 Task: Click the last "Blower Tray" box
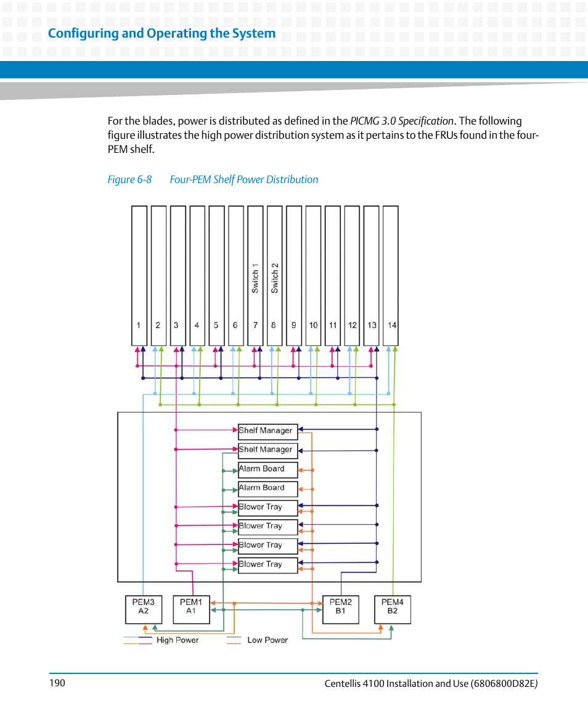(268, 565)
